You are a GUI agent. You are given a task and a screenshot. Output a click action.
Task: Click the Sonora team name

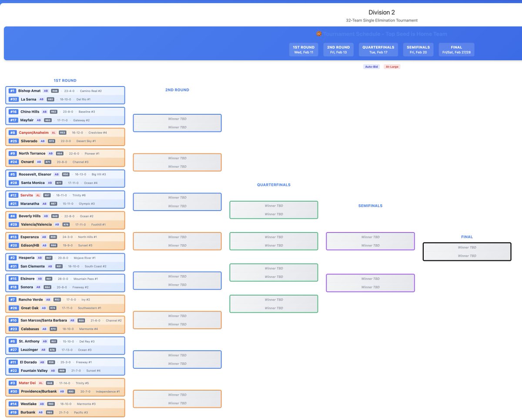click(x=27, y=287)
